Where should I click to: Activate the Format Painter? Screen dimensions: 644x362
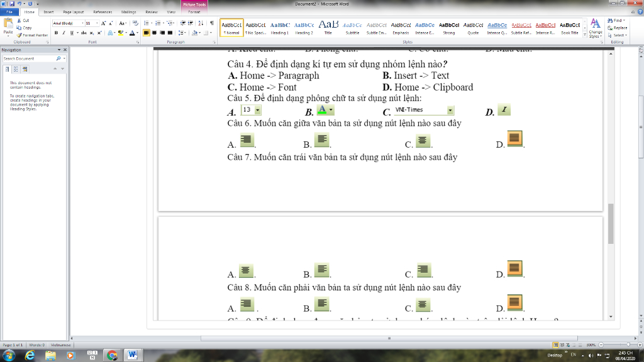(33, 35)
